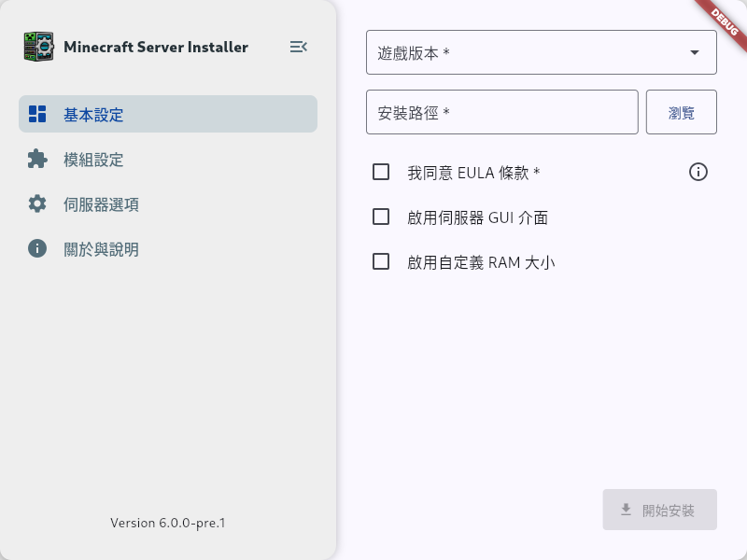The image size is (747, 560).
Task: Switch to the 模組設定 tab label
Action: (93, 160)
